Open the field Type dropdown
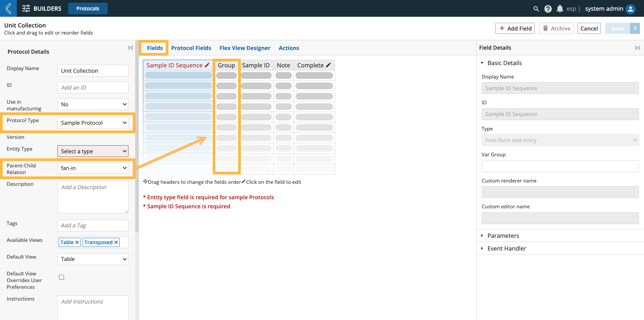The image size is (644, 320). tap(560, 140)
